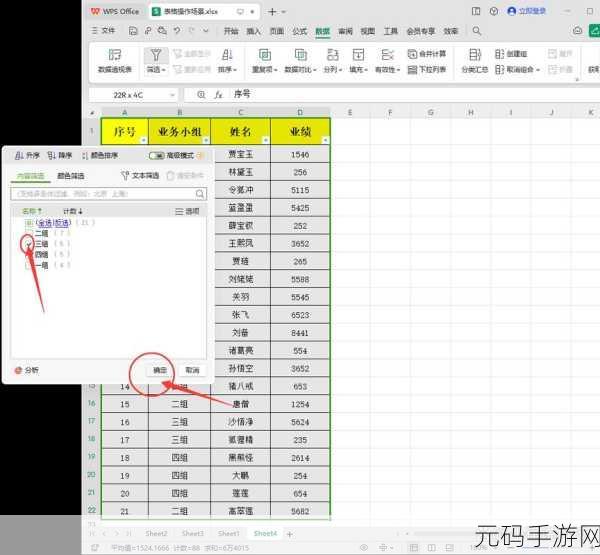Click the Sort (排序) icon in ribbon
The image size is (600, 555).
227,56
